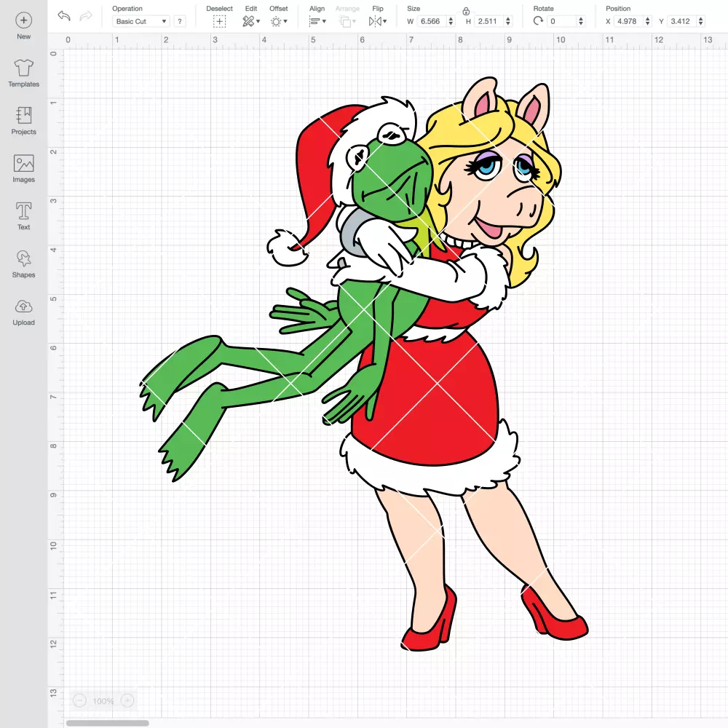The height and width of the screenshot is (728, 728).
Task: Click the Y position field
Action: (x=682, y=21)
